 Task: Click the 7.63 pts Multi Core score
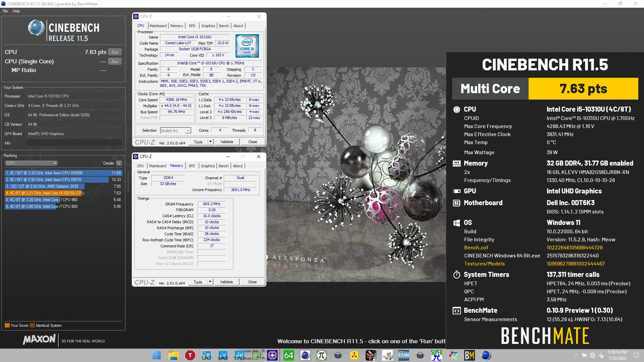pos(583,89)
